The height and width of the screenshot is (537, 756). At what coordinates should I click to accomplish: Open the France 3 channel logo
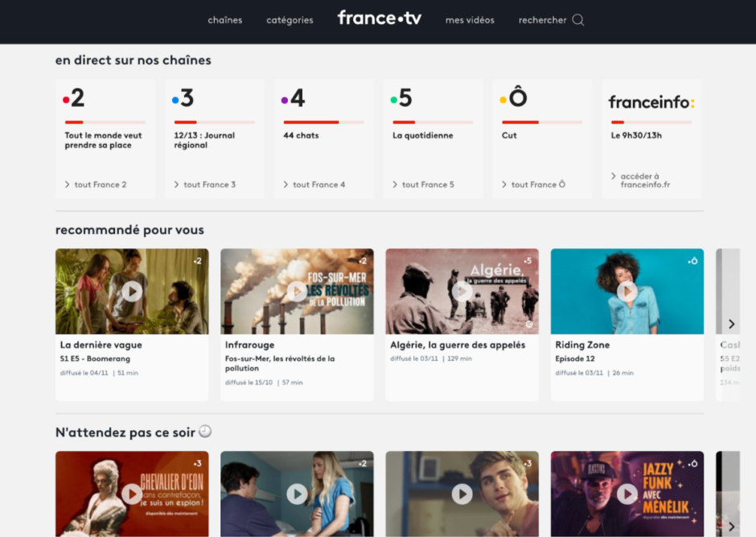coord(183,98)
